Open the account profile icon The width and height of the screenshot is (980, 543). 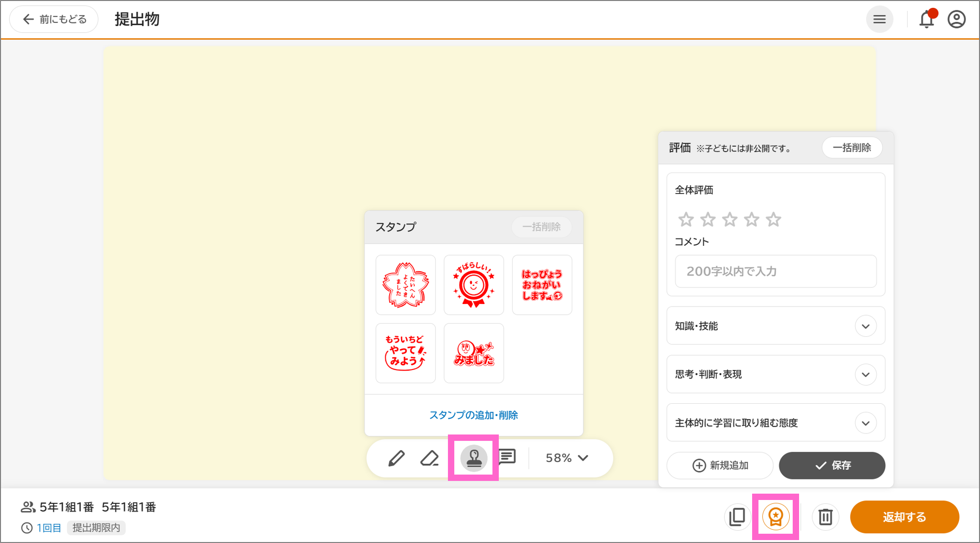pos(957,19)
